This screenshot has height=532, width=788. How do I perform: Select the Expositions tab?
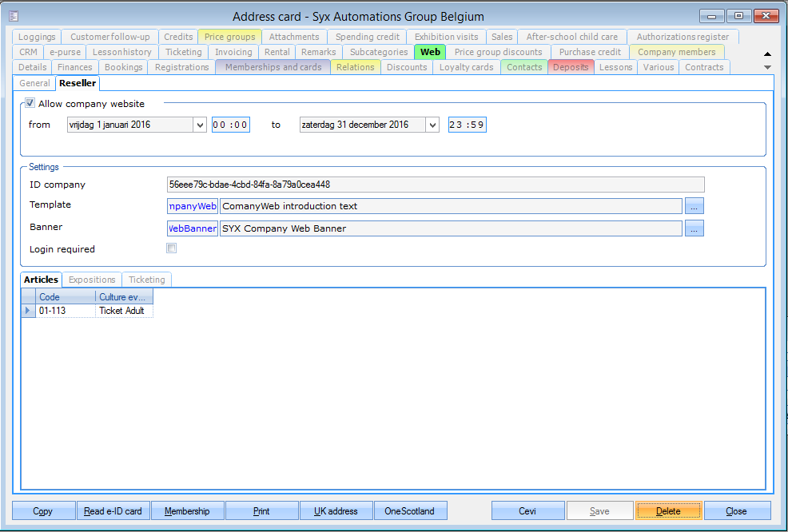tap(92, 280)
